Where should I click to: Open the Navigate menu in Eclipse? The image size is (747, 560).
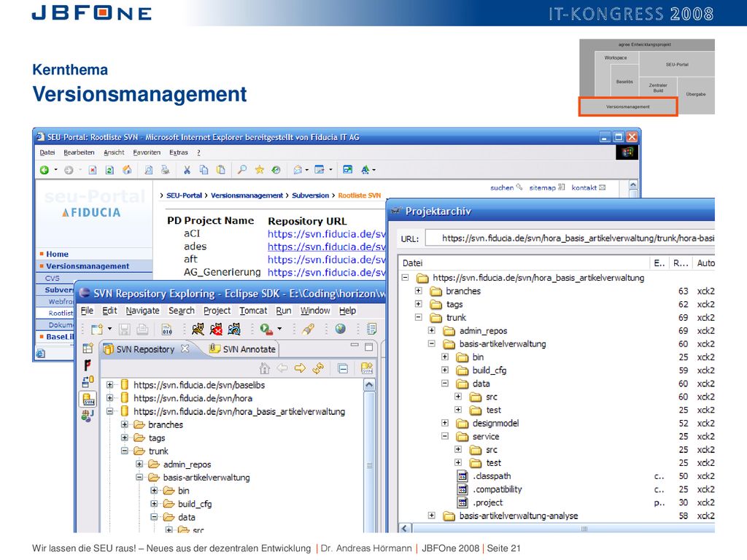tap(142, 311)
